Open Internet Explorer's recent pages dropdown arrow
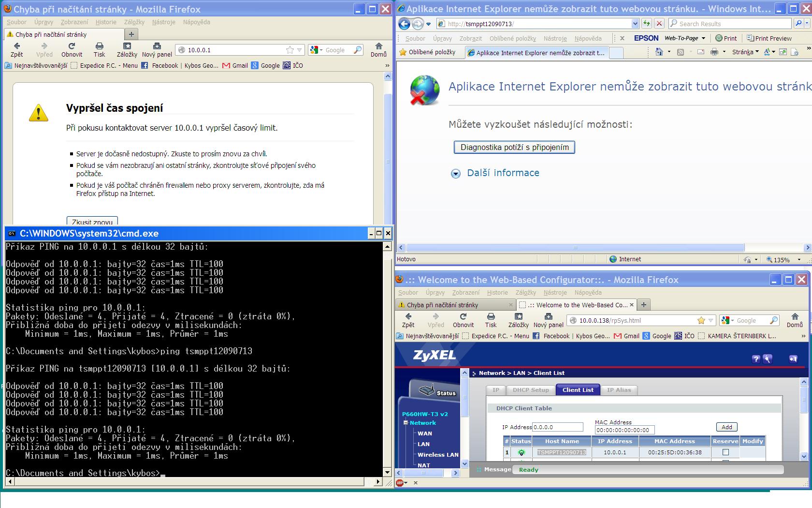The width and height of the screenshot is (812, 508). 428,24
